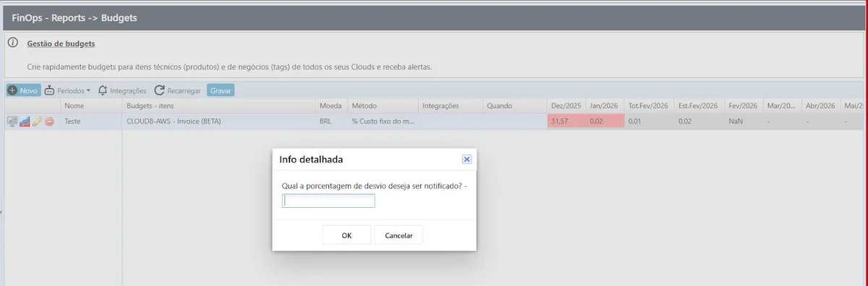Image resolution: width=868 pixels, height=286 pixels.
Task: Close the Info detalhada dialog
Action: pyautogui.click(x=467, y=159)
